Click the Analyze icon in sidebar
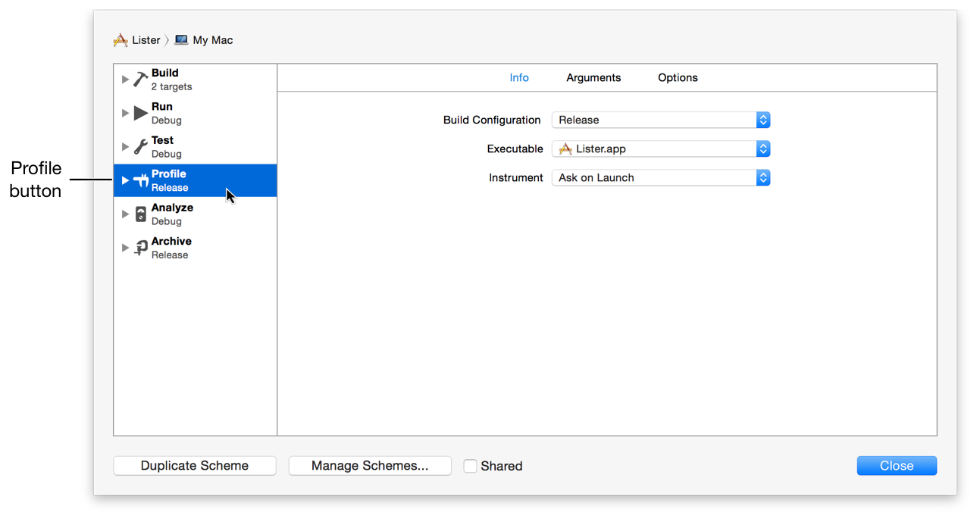 click(140, 214)
